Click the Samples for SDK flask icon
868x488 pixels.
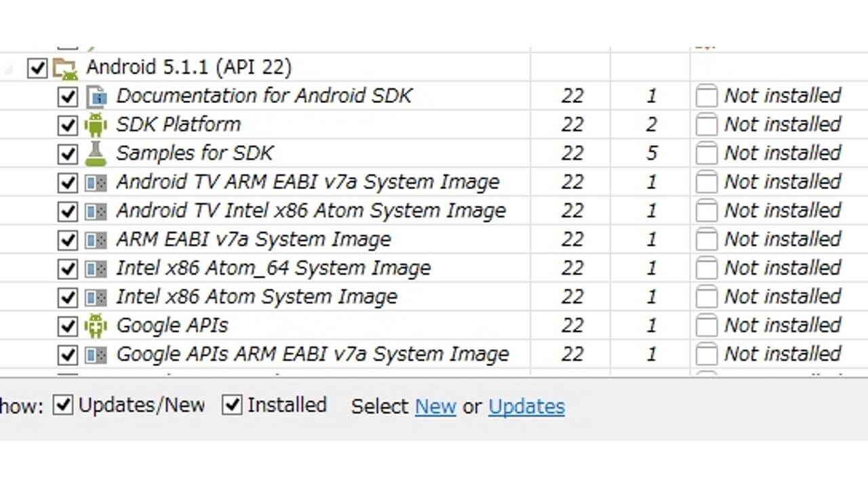point(97,153)
